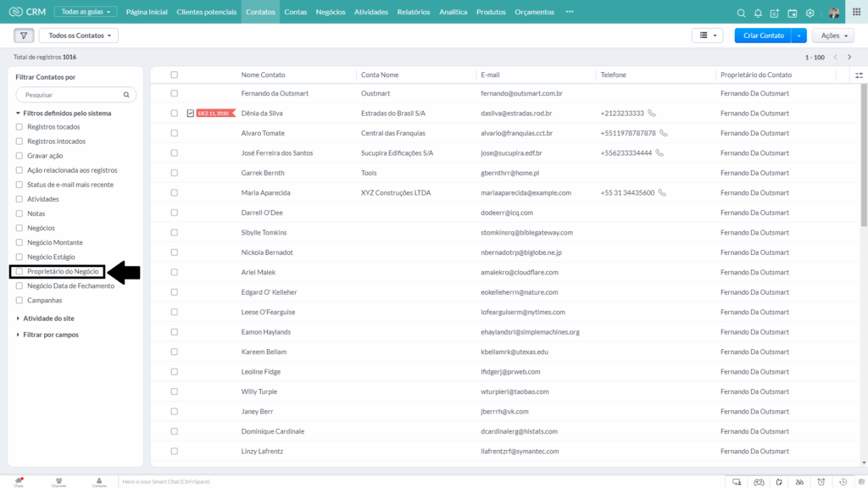Collapse Filtros definidos pelo sistema section

coord(63,113)
